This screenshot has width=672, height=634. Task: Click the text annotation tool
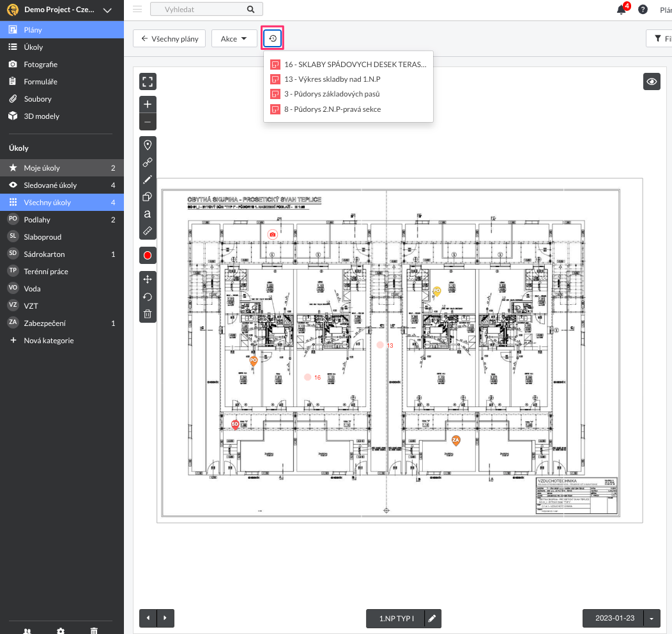tap(148, 213)
